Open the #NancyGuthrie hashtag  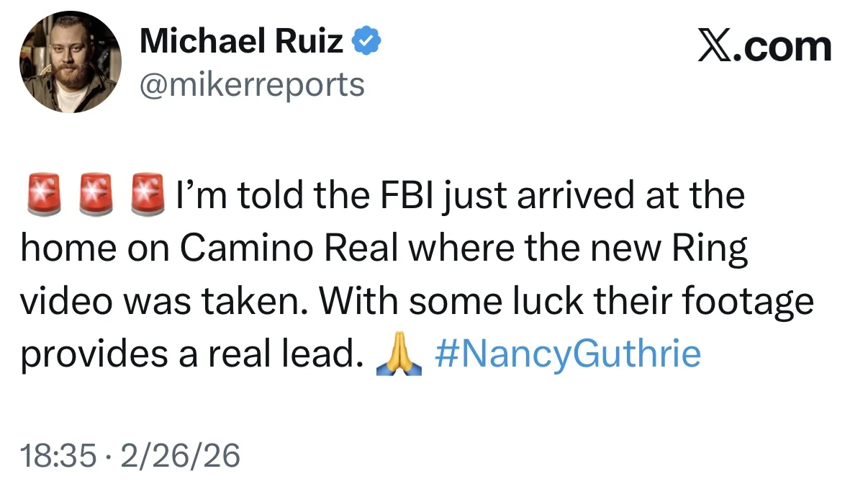tap(568, 354)
